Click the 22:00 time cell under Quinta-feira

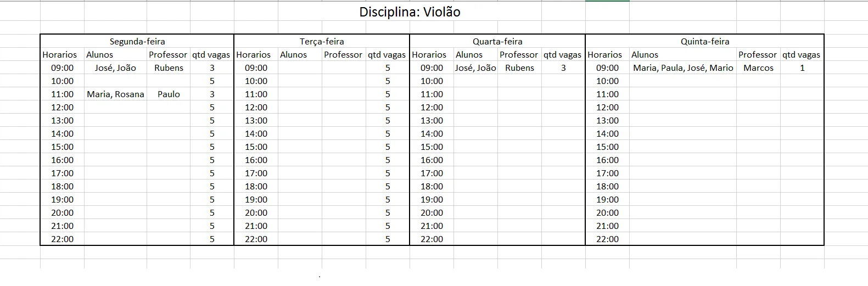pos(607,239)
